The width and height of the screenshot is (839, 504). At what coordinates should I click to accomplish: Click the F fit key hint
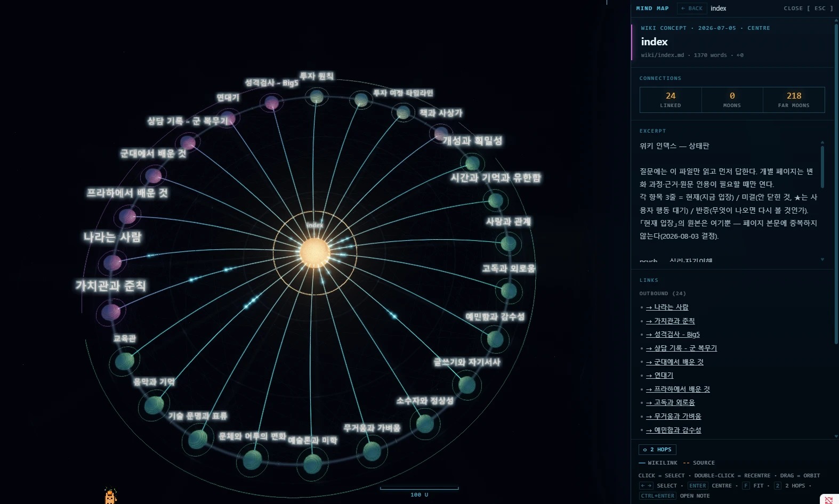click(x=746, y=486)
